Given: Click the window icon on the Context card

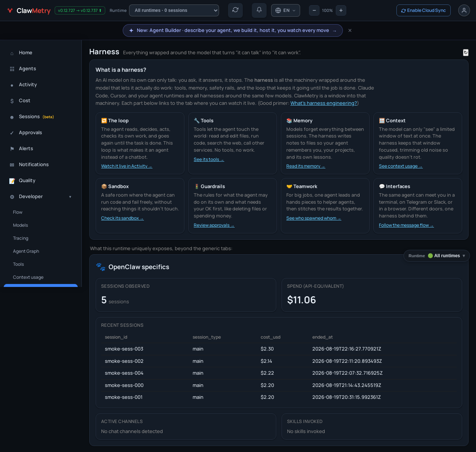Looking at the screenshot, I should tap(382, 120).
